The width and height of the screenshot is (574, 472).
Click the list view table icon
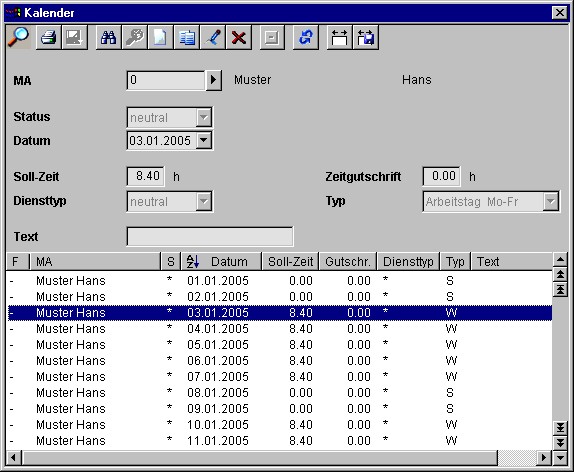187,37
